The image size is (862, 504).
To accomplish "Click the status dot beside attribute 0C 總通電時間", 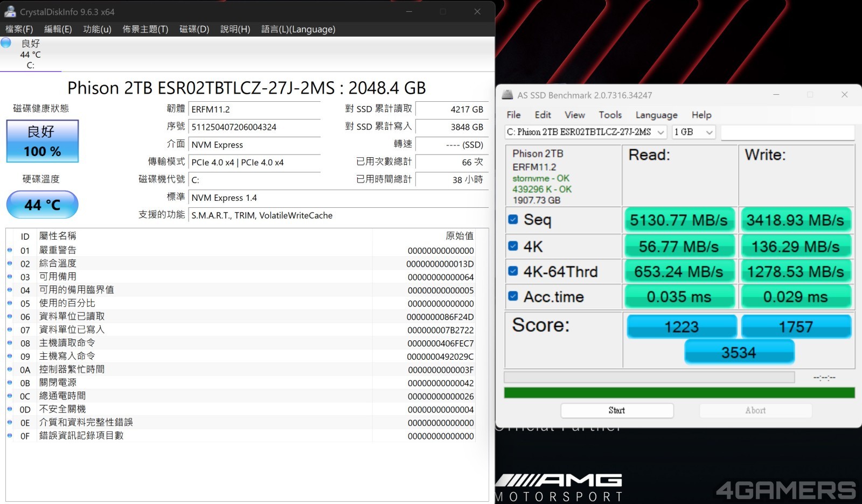I will (10, 396).
